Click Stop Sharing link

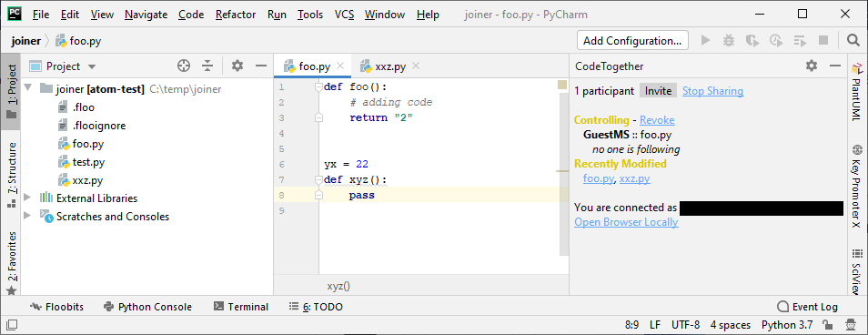(713, 91)
